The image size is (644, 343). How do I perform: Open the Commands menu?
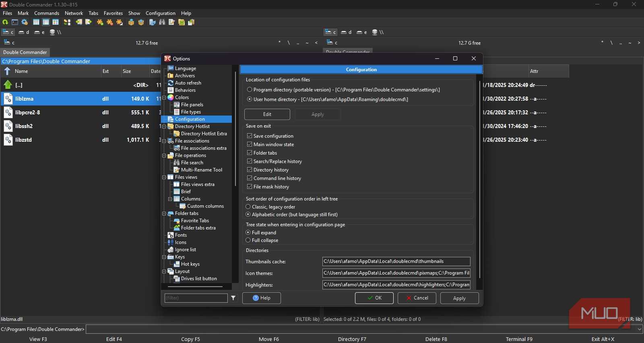click(x=47, y=13)
